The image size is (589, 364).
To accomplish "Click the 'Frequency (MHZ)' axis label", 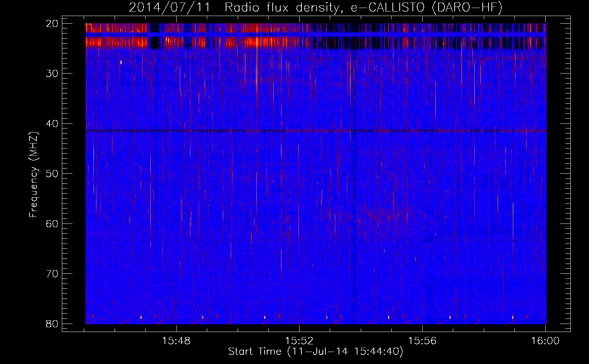I will tap(33, 174).
